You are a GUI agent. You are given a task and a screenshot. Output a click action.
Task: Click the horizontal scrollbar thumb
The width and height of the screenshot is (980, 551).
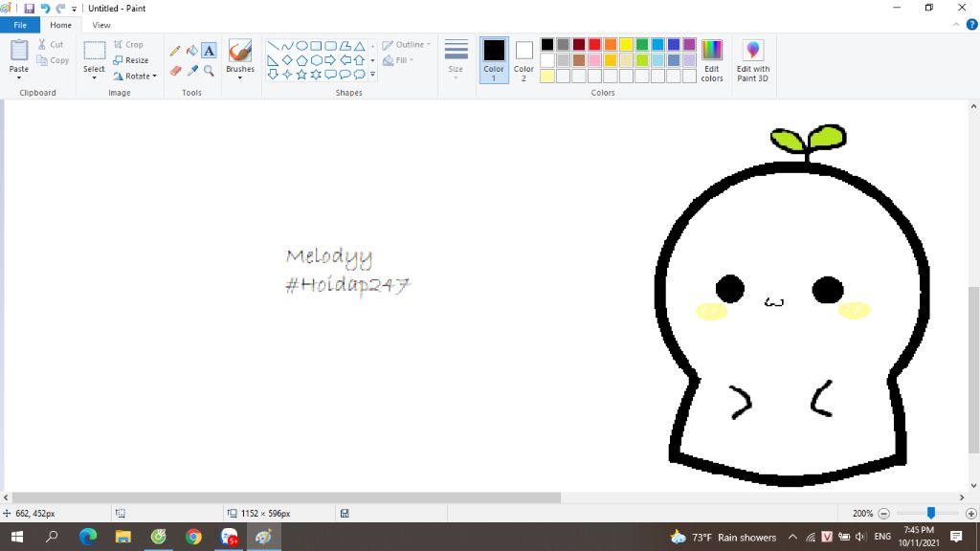(x=286, y=497)
